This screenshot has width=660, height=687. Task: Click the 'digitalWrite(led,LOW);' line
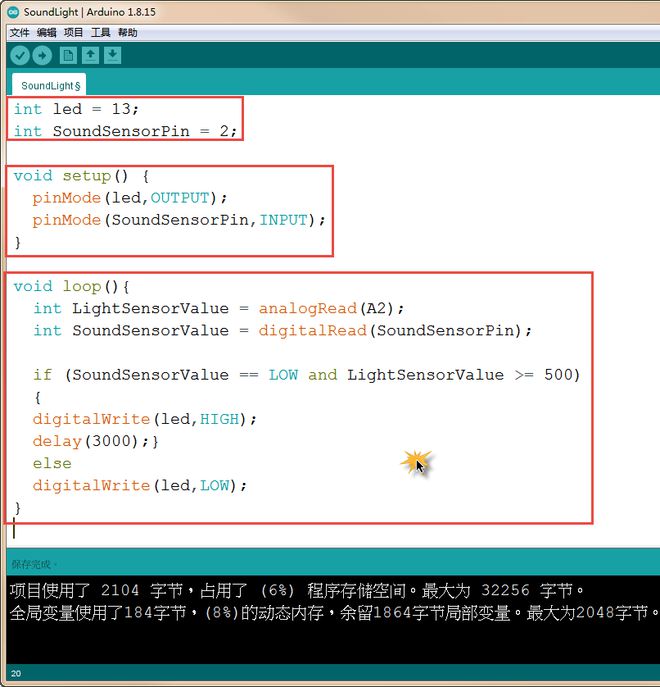(x=140, y=485)
